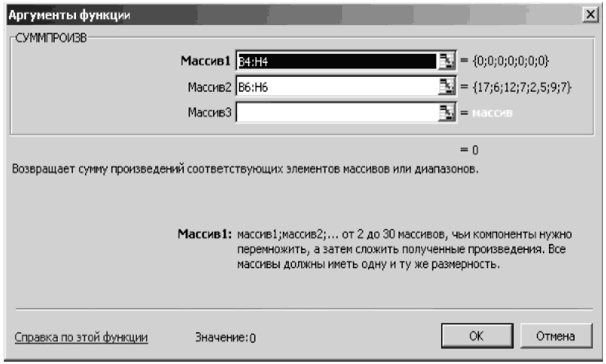The height and width of the screenshot is (364, 606).
Task: Cancel the dialog with Отмена
Action: 556,336
